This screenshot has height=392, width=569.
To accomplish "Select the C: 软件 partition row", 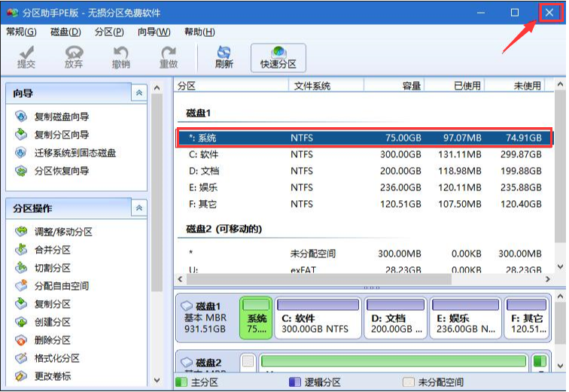I will [x=360, y=154].
